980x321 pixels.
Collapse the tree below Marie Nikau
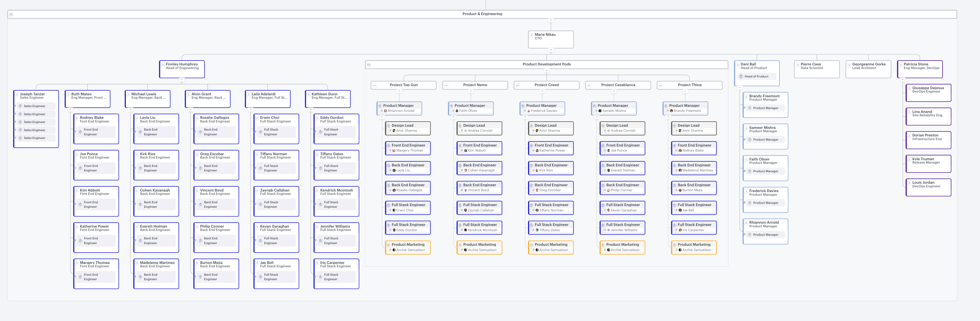[x=550, y=50]
